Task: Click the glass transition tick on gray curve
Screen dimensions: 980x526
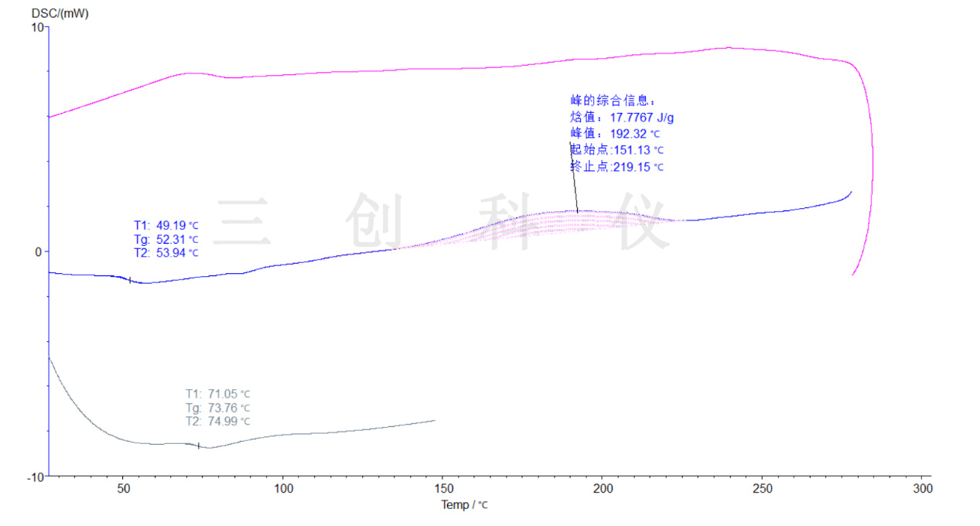Action: point(199,446)
